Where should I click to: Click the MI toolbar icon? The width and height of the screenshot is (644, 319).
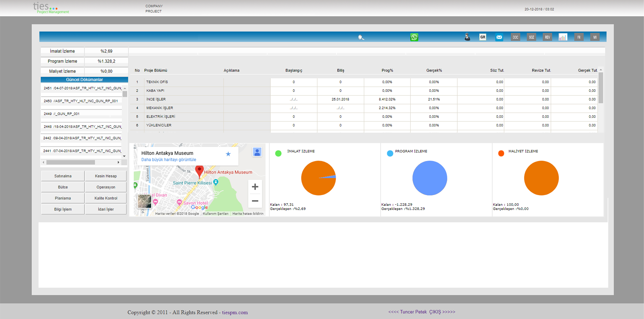pos(595,37)
